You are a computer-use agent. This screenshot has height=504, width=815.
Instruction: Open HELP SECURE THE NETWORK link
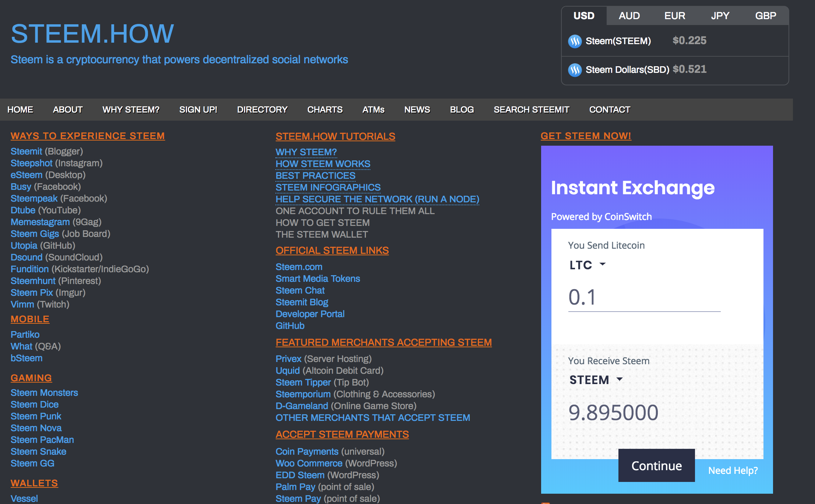click(x=378, y=199)
